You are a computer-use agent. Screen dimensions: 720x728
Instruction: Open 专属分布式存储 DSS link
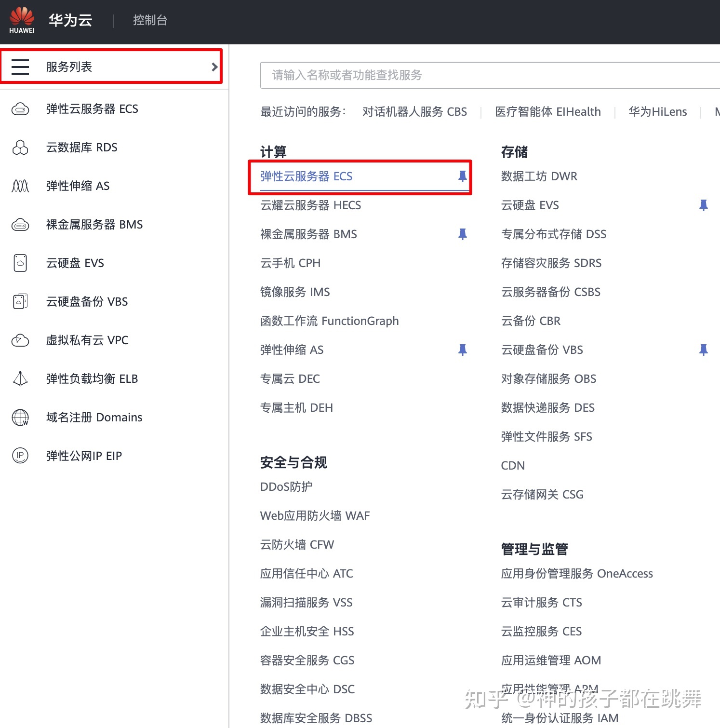tap(554, 234)
